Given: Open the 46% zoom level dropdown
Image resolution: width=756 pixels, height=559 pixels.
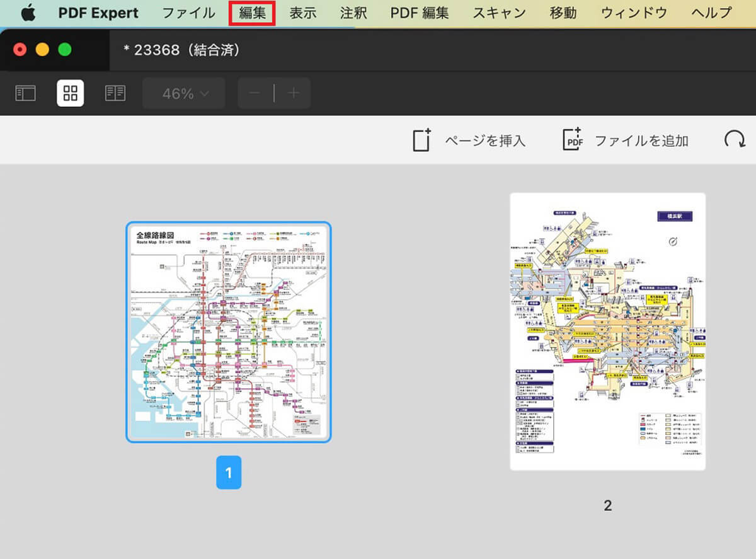Looking at the screenshot, I should click(x=184, y=93).
